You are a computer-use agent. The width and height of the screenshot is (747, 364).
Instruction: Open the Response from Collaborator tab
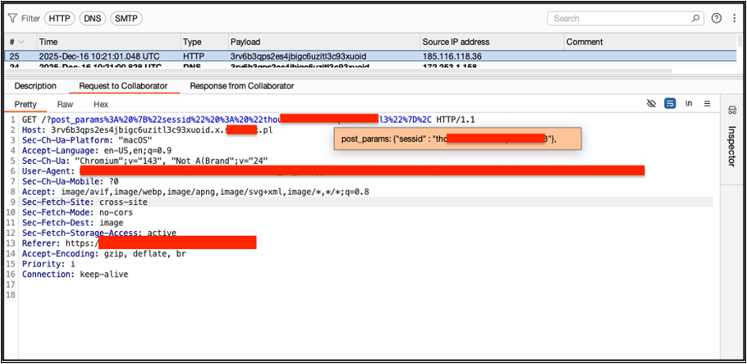coord(242,86)
